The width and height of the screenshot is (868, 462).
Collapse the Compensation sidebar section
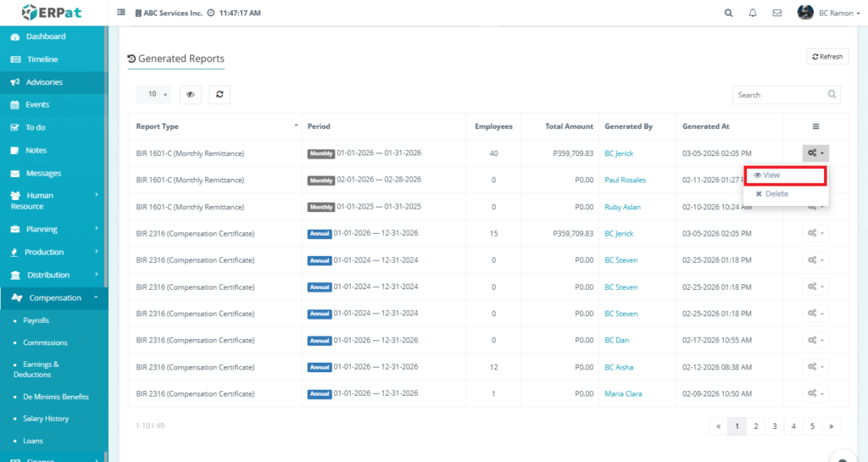click(55, 298)
